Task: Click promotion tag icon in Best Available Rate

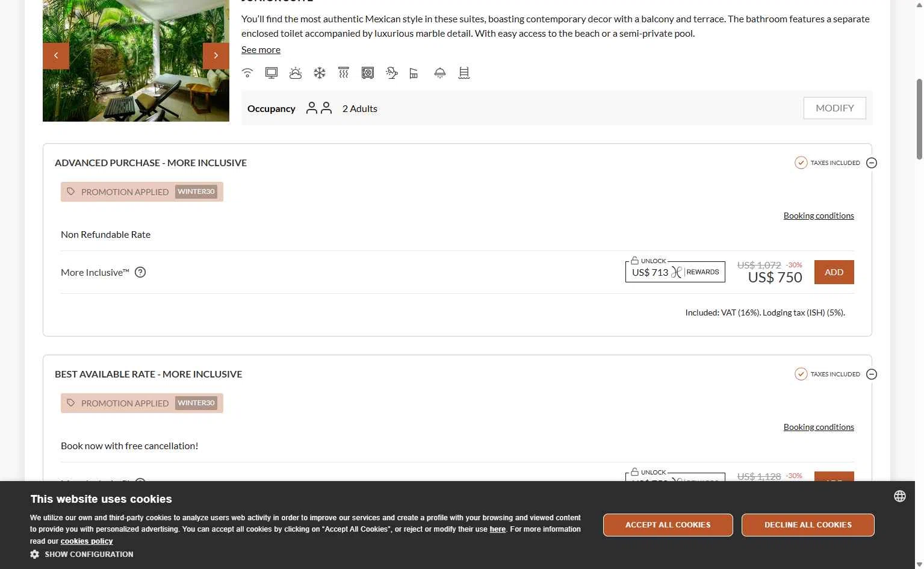Action: [x=71, y=403]
